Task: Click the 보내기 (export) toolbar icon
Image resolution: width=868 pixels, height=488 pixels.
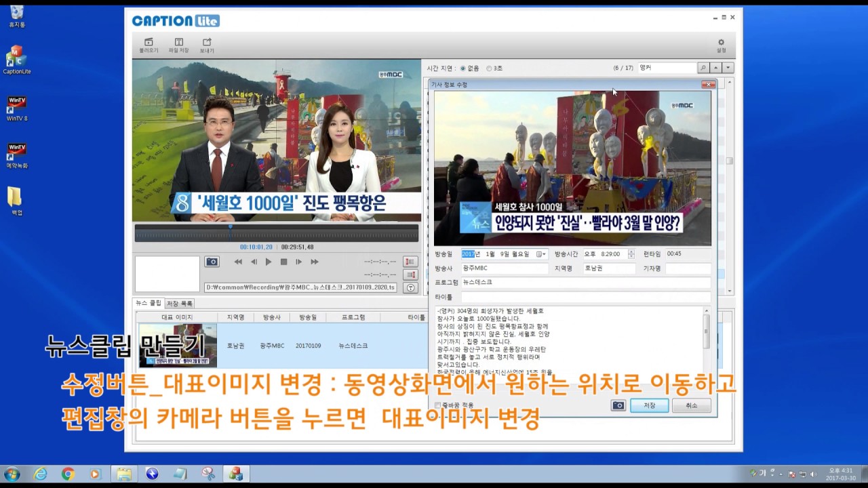Action: pyautogui.click(x=207, y=45)
